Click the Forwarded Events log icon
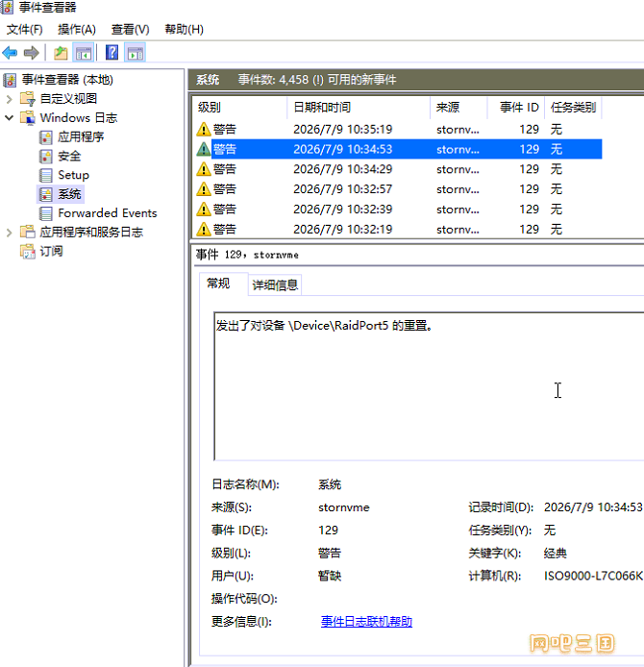Screen dimensions: 644x667 (x=45, y=213)
